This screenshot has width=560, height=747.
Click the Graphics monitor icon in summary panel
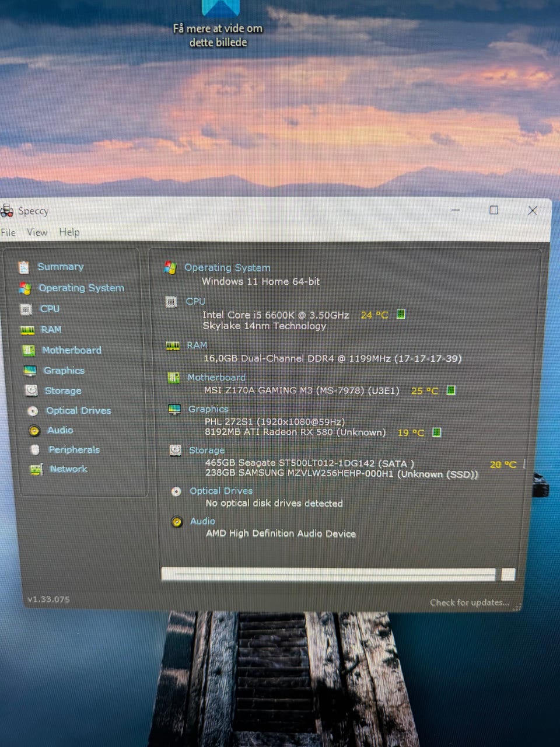pos(174,409)
